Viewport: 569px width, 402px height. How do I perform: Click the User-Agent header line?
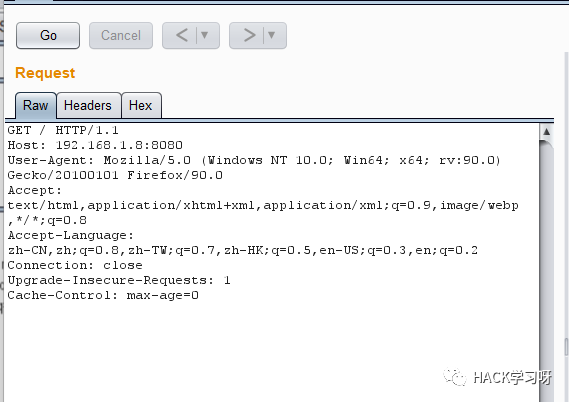pyautogui.click(x=254, y=160)
